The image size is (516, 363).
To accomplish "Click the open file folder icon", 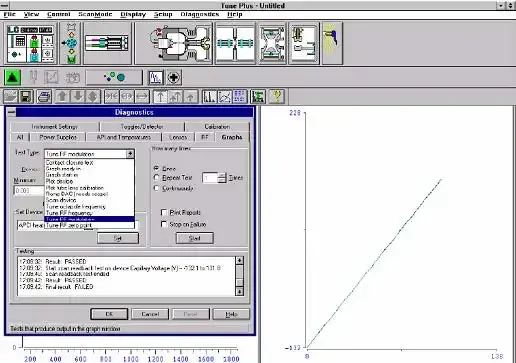I will tap(10, 97).
